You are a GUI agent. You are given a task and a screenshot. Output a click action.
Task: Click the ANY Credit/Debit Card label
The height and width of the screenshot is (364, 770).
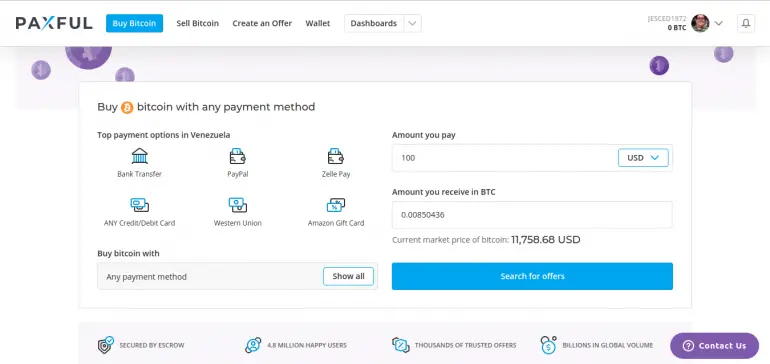click(139, 223)
